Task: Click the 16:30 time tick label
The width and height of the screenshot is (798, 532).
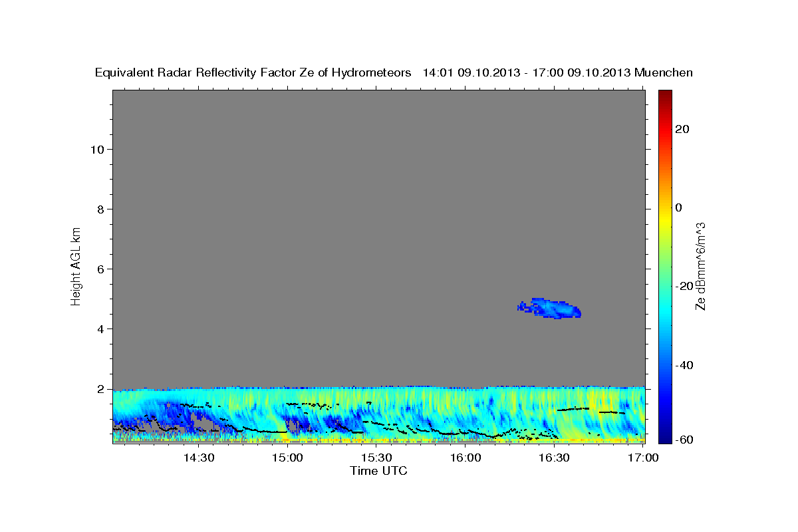Action: coord(555,458)
